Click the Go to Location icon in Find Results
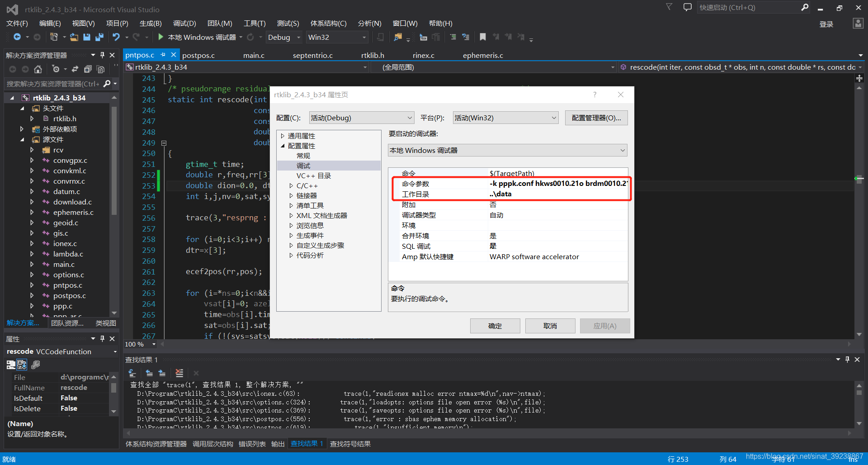The width and height of the screenshot is (868, 465). pos(132,373)
